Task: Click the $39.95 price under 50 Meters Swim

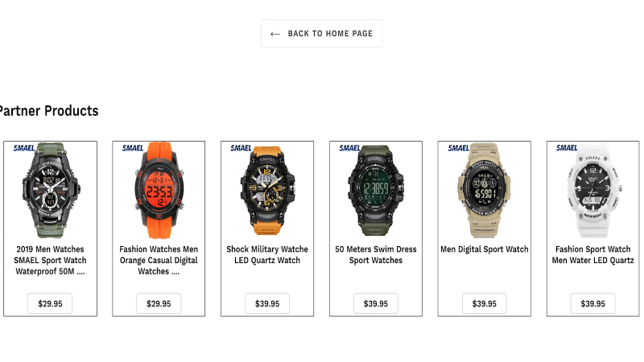Action: (x=376, y=304)
